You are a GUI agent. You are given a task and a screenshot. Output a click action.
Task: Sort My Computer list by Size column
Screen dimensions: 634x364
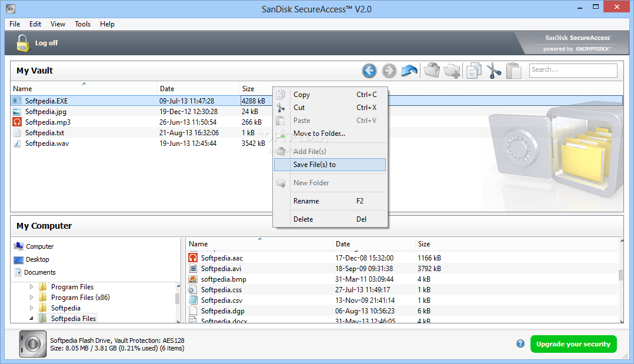click(x=517, y=244)
